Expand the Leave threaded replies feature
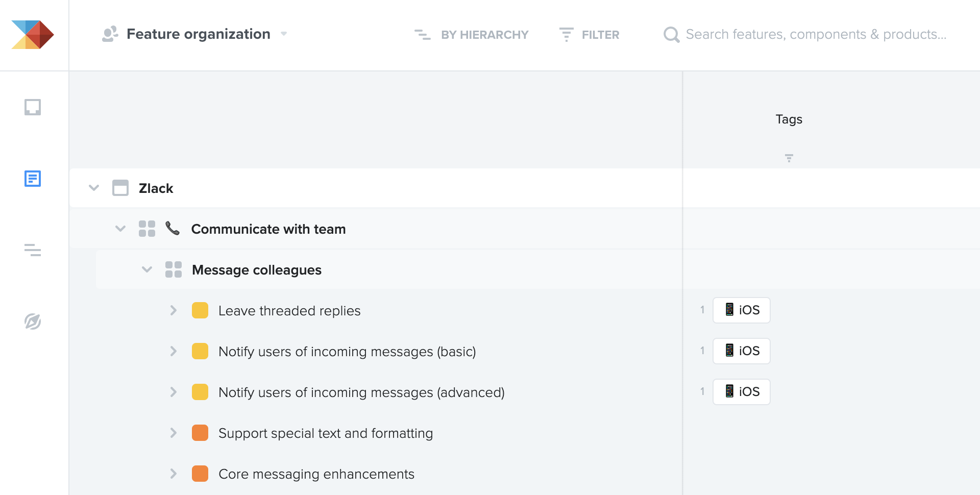Viewport: 980px width, 495px height. pos(174,310)
